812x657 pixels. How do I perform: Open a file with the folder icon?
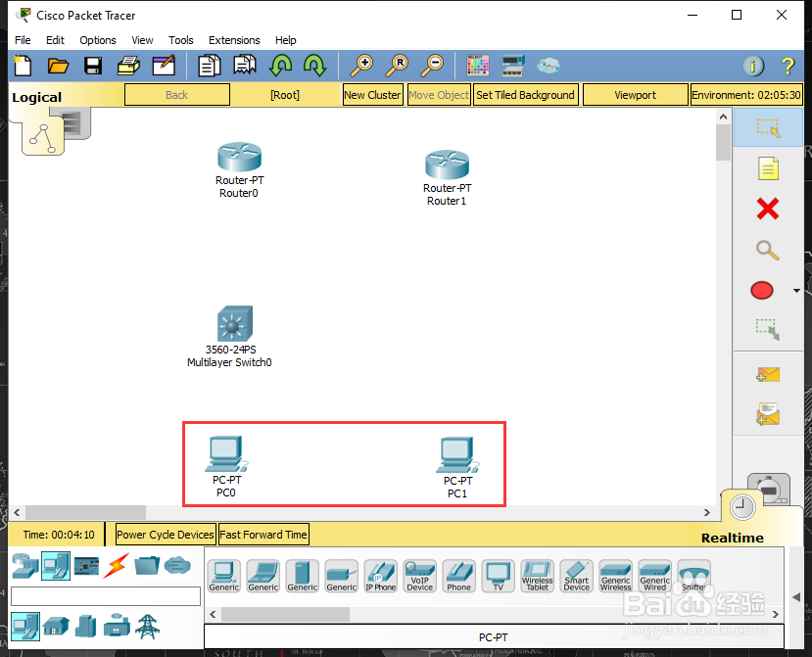58,66
